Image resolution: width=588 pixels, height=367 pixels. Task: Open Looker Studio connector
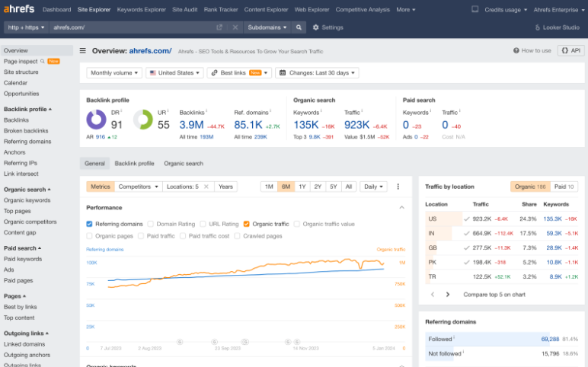coord(558,27)
